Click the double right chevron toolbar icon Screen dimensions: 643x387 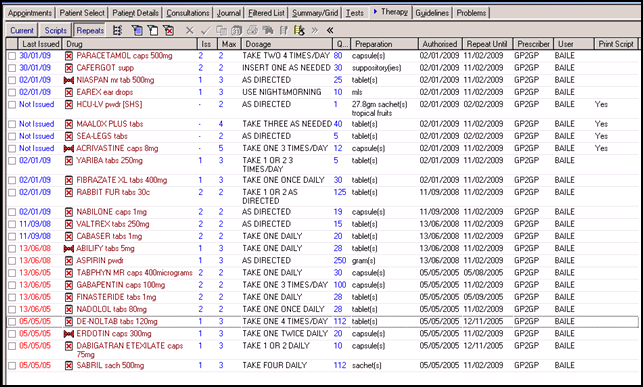coord(315,30)
